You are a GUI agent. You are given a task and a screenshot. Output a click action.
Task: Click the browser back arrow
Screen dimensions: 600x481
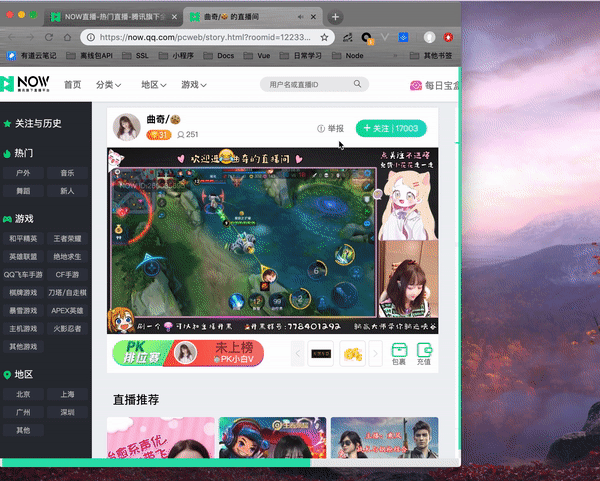[x=12, y=37]
